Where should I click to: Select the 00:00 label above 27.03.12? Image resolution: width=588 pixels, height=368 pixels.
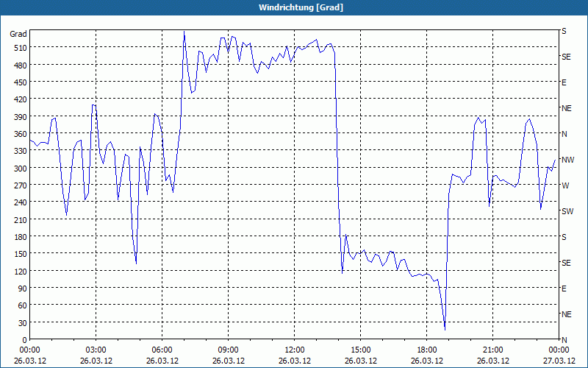[559, 350]
